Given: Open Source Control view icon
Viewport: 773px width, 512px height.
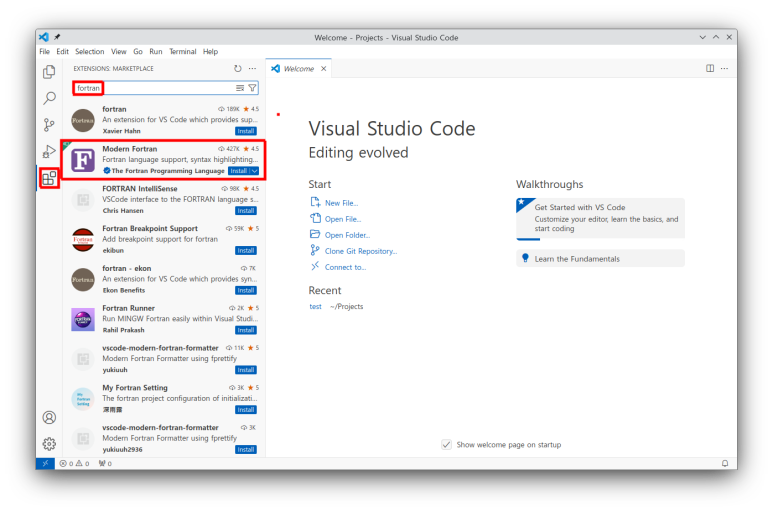Looking at the screenshot, I should [49, 125].
